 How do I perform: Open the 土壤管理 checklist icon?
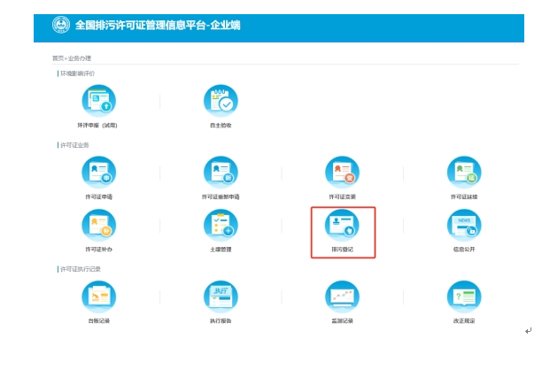(x=221, y=225)
